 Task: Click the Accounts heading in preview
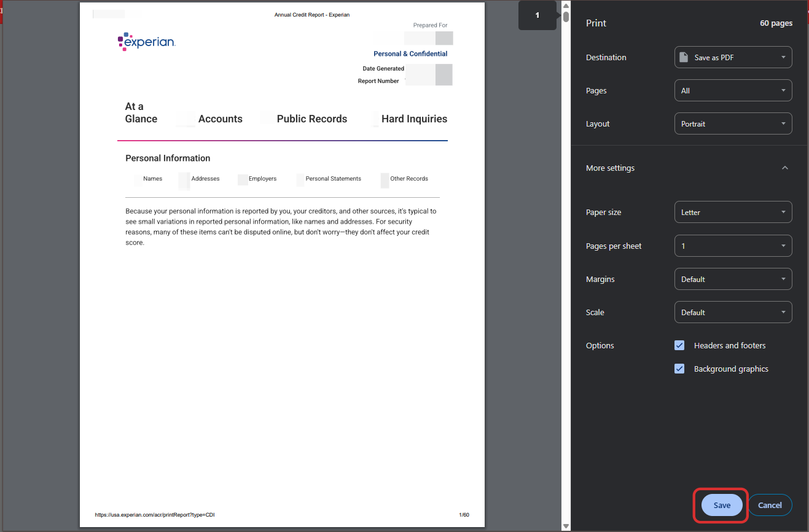[x=221, y=119]
